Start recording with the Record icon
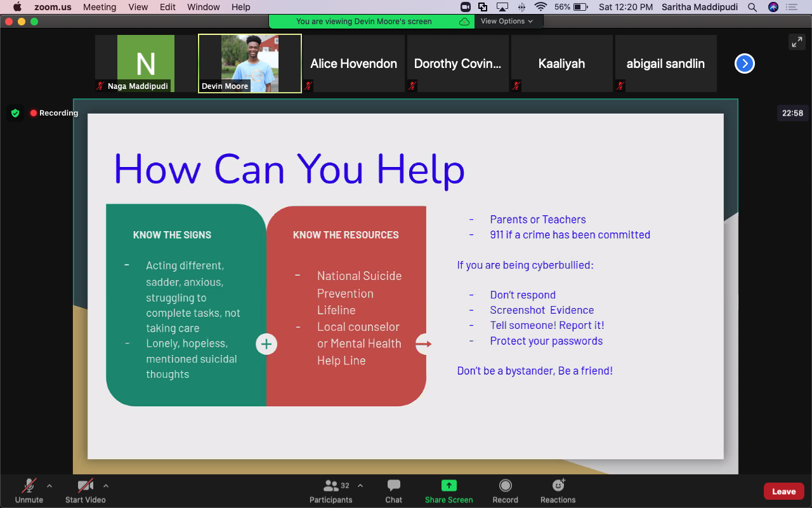This screenshot has width=812, height=508. (506, 486)
